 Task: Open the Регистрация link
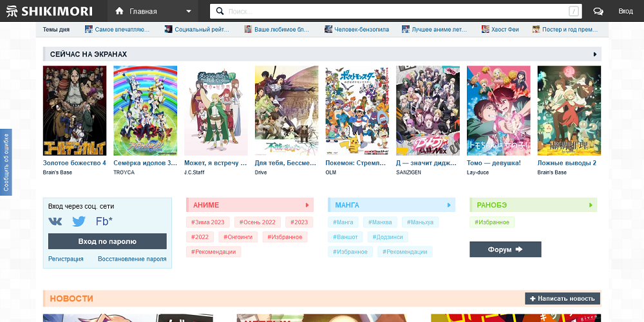[x=66, y=259]
